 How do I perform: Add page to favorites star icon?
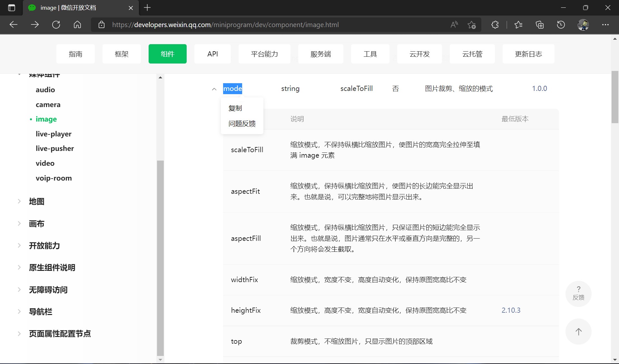pyautogui.click(x=472, y=25)
